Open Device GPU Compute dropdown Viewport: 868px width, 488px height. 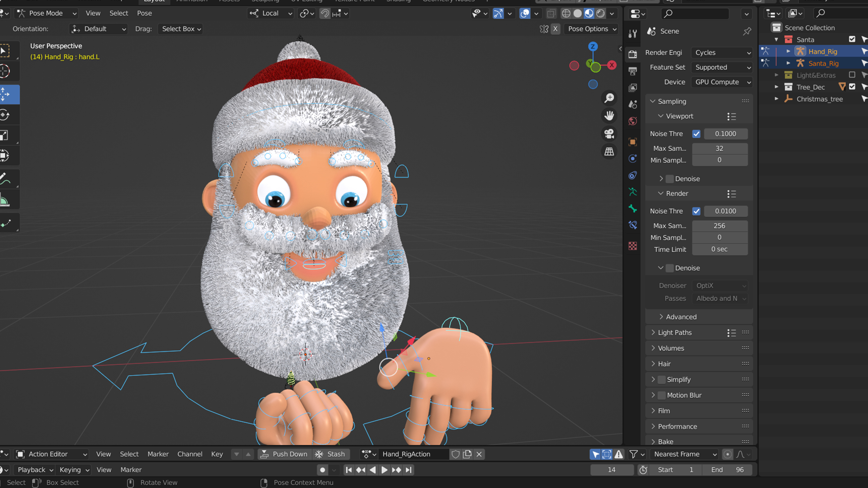(722, 82)
